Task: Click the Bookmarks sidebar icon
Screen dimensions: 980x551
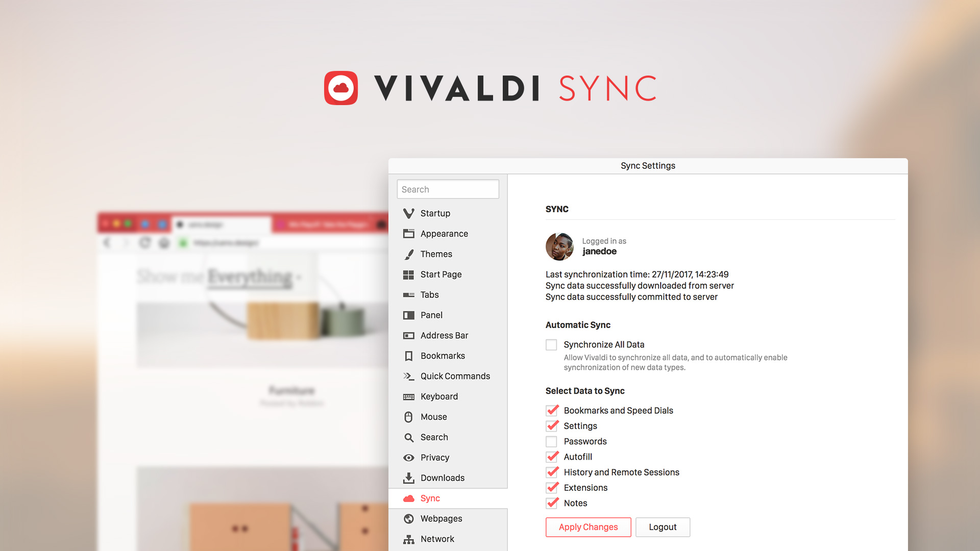Action: pos(408,356)
